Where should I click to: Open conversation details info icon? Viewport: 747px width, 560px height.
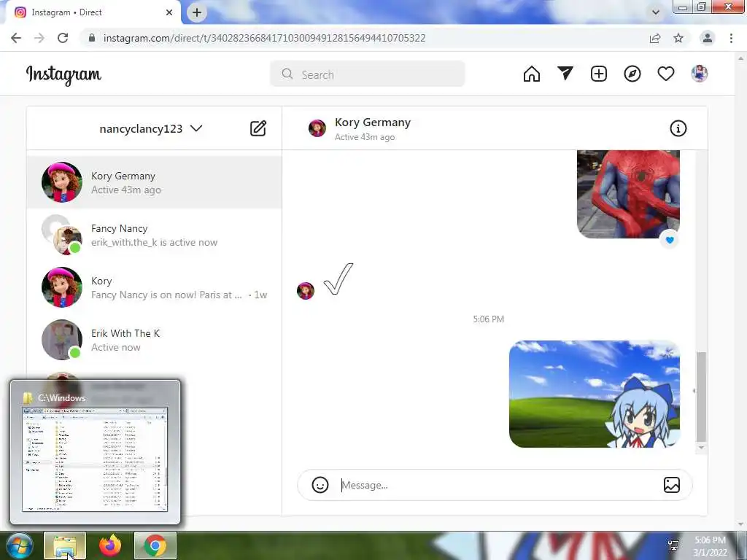click(678, 128)
